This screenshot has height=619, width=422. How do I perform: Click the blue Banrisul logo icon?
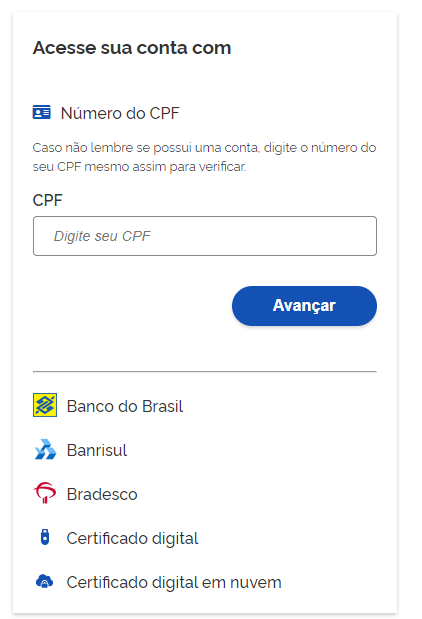[45, 450]
